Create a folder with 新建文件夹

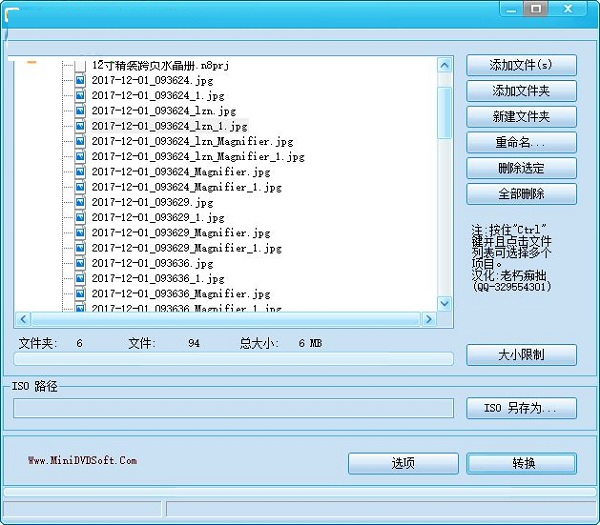(x=521, y=116)
